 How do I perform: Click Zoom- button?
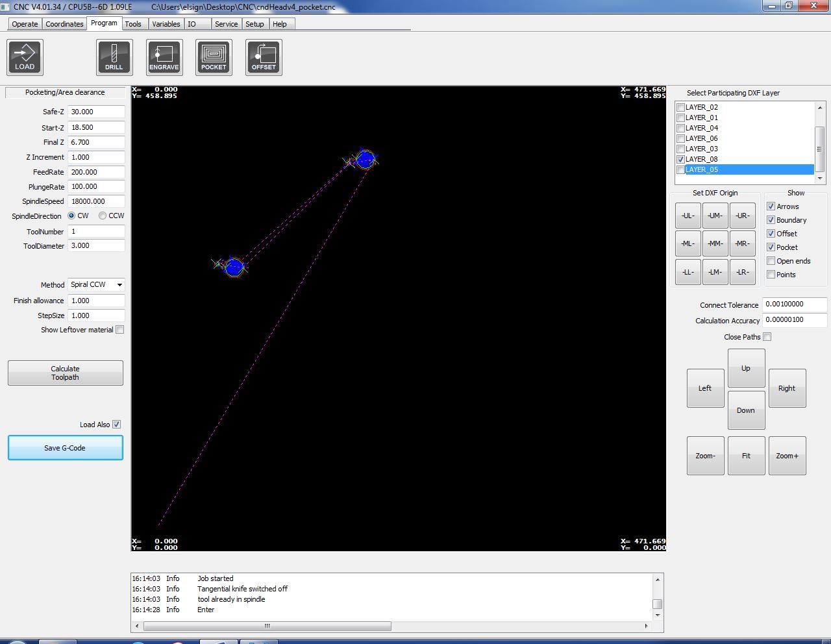(x=706, y=456)
